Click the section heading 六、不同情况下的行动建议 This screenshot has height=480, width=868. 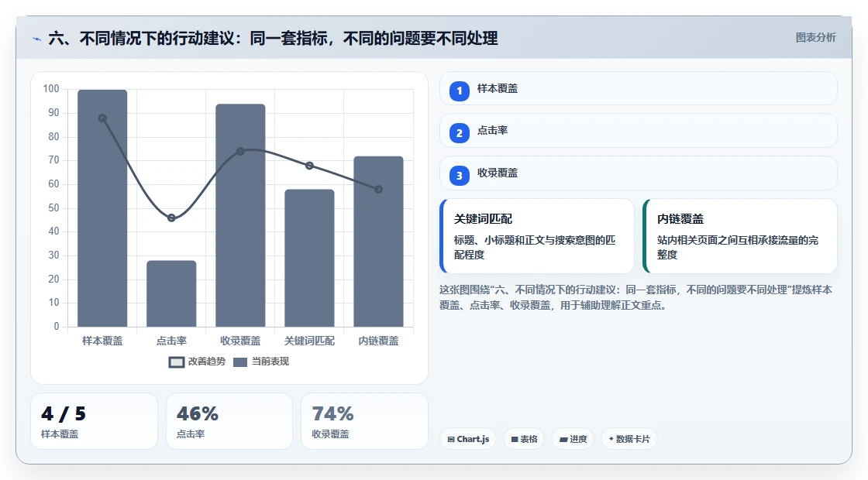[273, 39]
